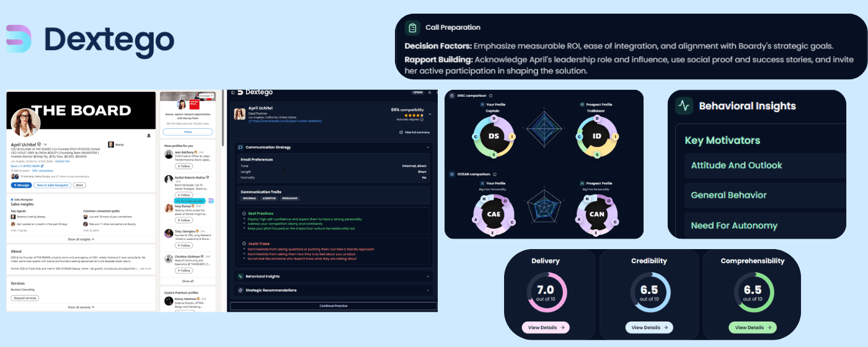The width and height of the screenshot is (868, 347).
Task: Click the Dextego logo icon at top left
Action: point(18,38)
